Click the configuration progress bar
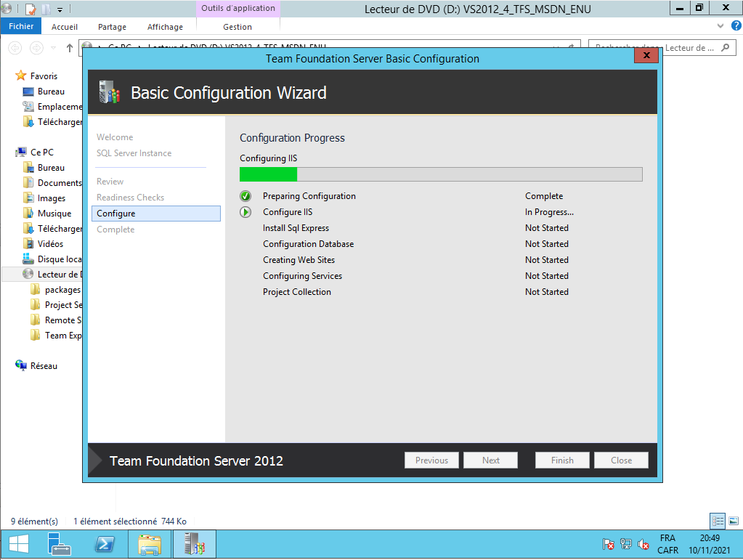The width and height of the screenshot is (743, 560). (x=440, y=174)
